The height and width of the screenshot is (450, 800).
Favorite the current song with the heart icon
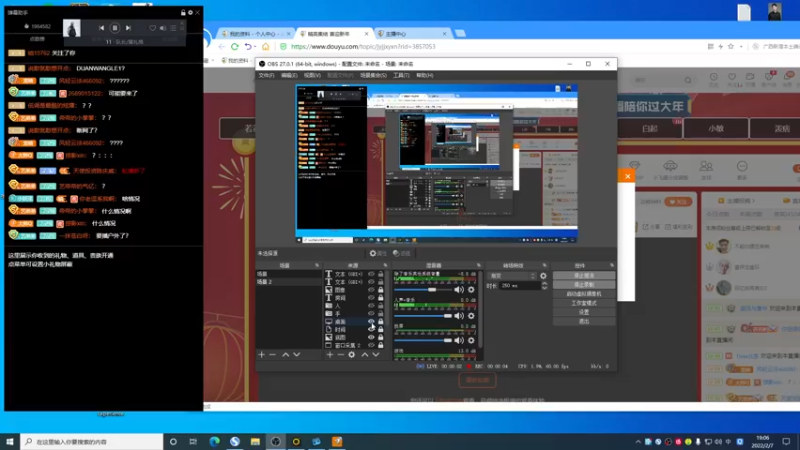point(152,28)
